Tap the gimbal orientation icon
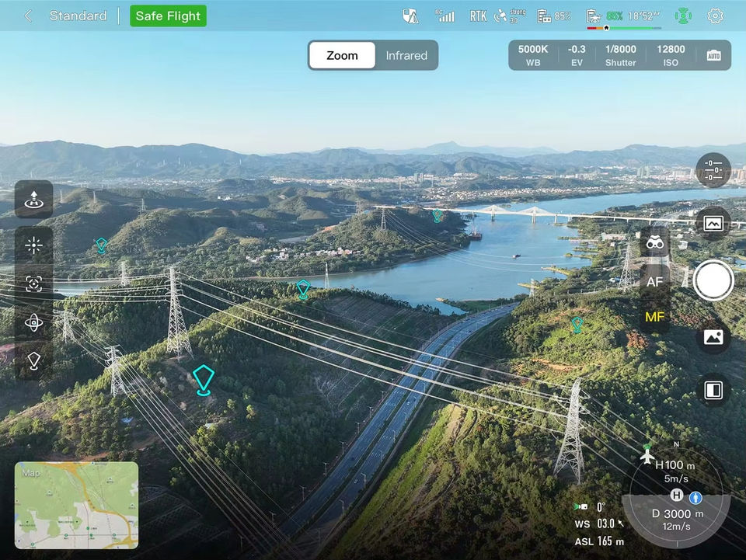This screenshot has width=746, height=560. (33, 322)
